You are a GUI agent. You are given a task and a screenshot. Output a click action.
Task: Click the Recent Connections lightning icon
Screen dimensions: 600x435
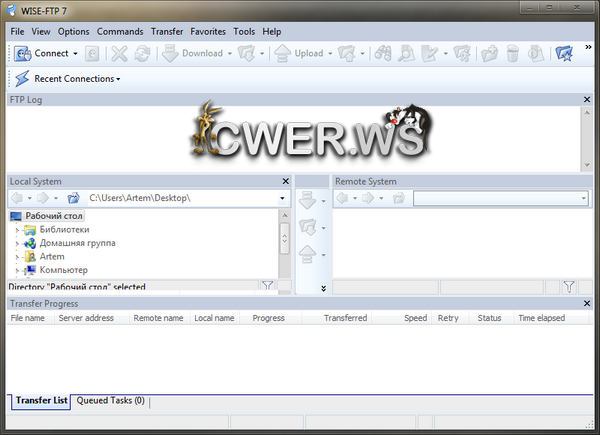(21, 78)
